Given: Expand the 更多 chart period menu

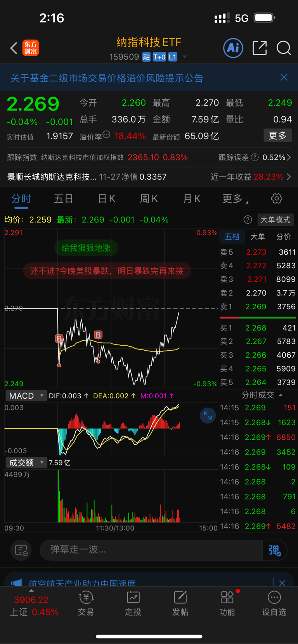Looking at the screenshot, I should pyautogui.click(x=235, y=199).
